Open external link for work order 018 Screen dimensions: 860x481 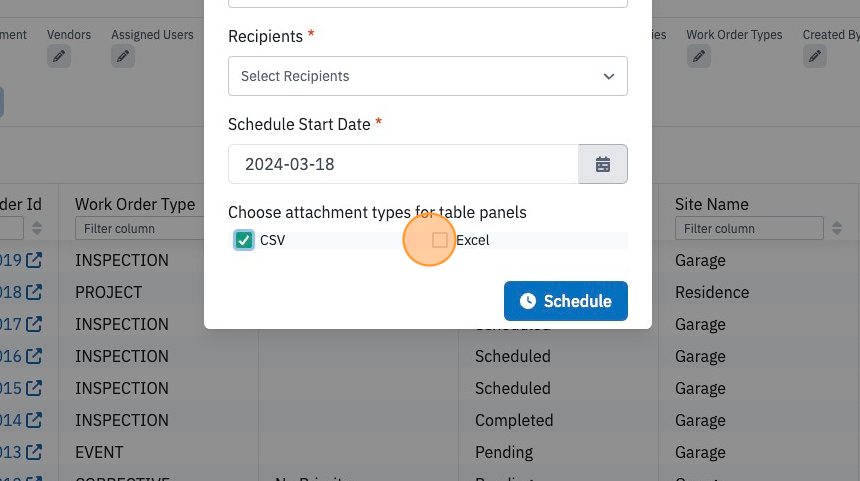coord(34,292)
